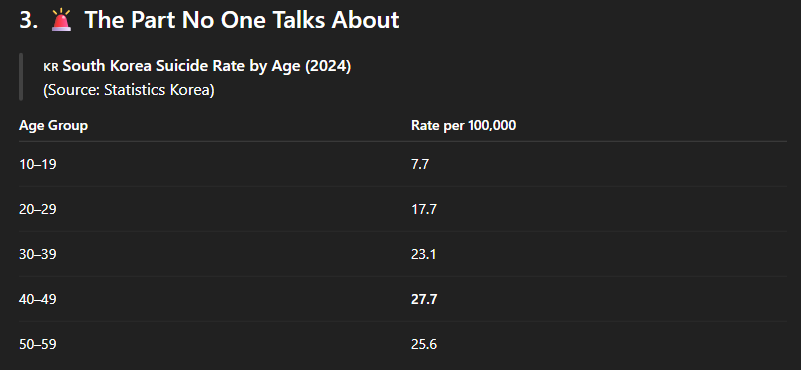Click the KR flag icon
Image resolution: width=801 pixels, height=370 pixels.
point(51,67)
